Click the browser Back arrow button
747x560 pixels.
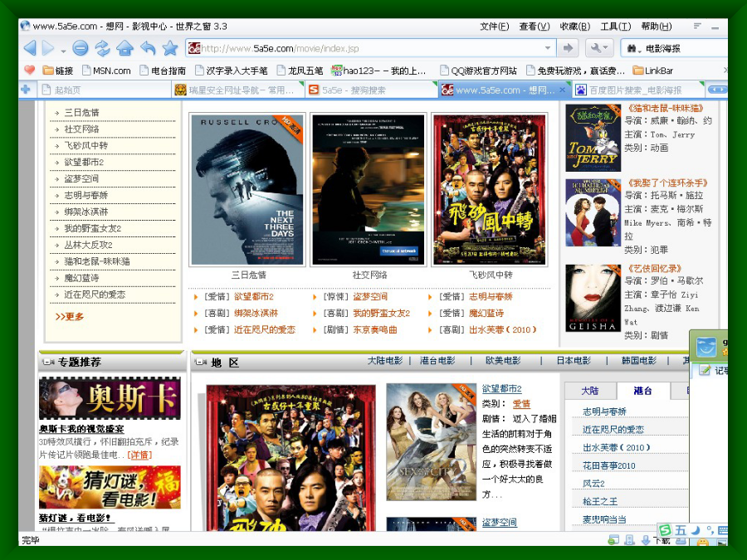(30, 48)
